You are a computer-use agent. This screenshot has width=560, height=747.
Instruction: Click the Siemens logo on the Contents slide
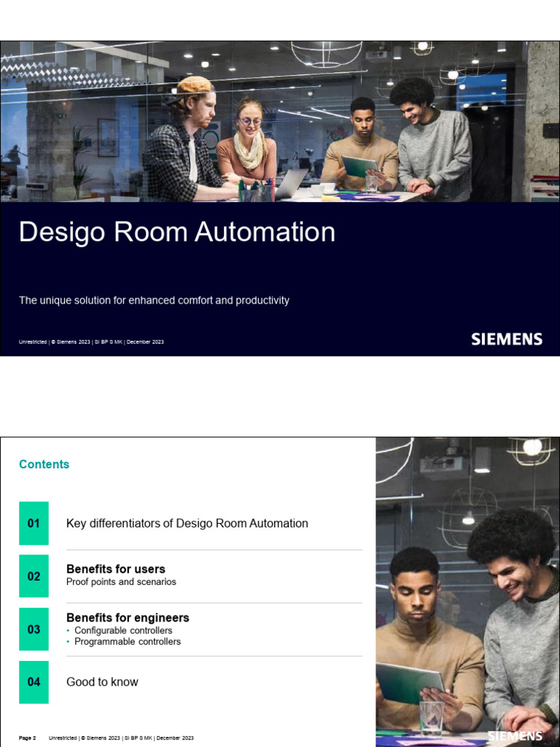515,736
